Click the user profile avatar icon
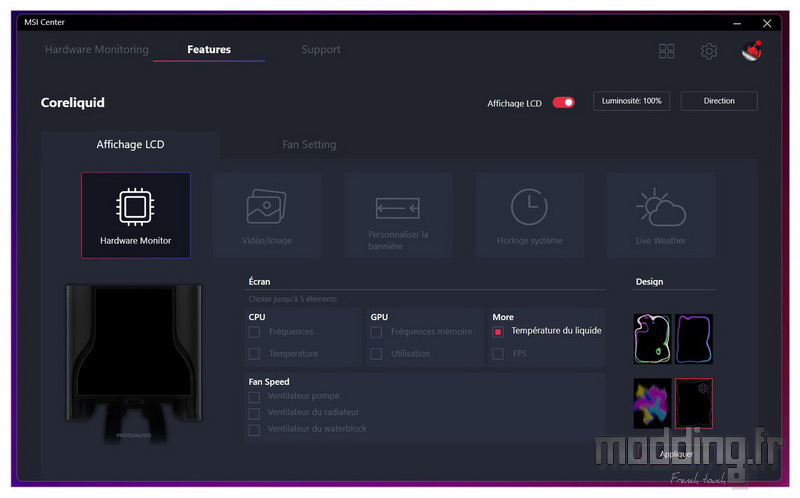This screenshot has height=498, width=800. click(752, 51)
